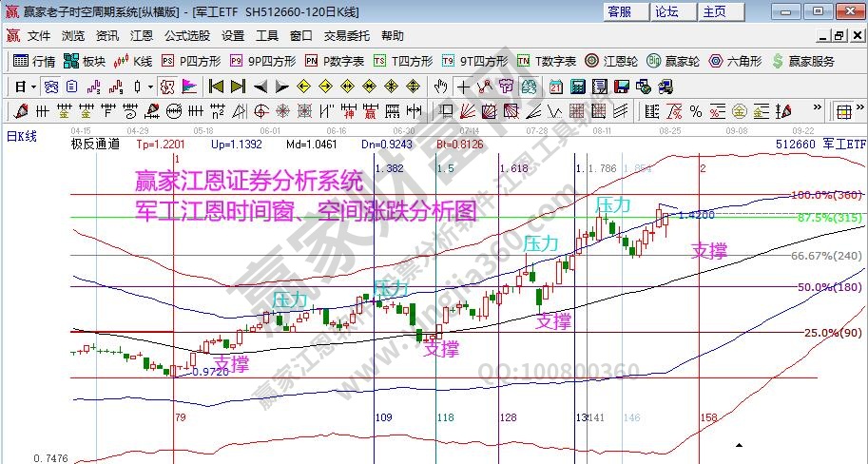This screenshot has width=868, height=464.
Task: Jump to first bar with skip-back icon
Action: 216,87
